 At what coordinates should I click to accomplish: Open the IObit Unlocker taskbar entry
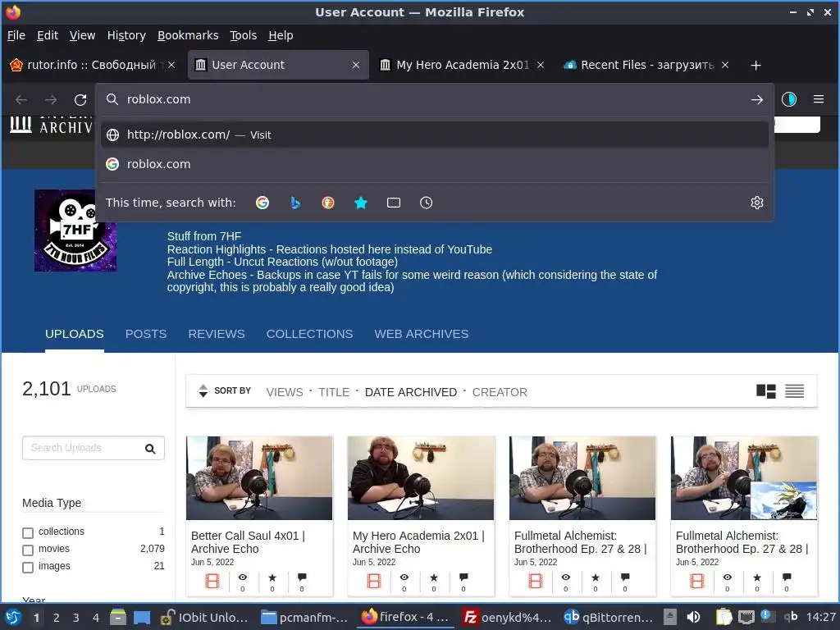click(204, 617)
